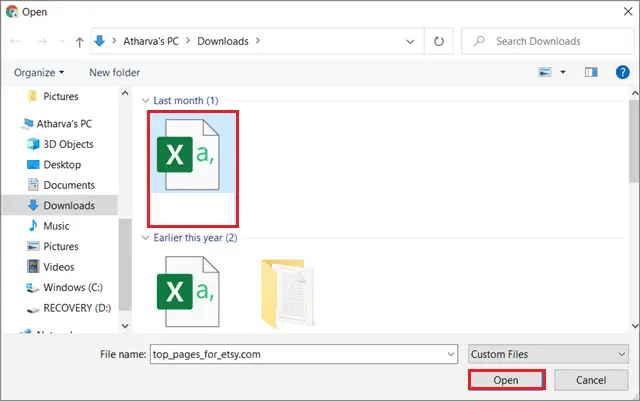Select Downloads in the address path
The height and width of the screenshot is (401, 640).
[x=223, y=41]
